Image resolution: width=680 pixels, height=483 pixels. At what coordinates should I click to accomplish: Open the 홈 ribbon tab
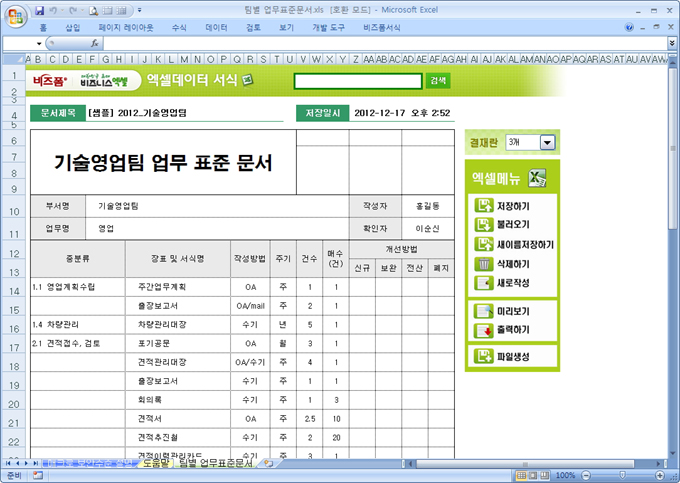(43, 28)
